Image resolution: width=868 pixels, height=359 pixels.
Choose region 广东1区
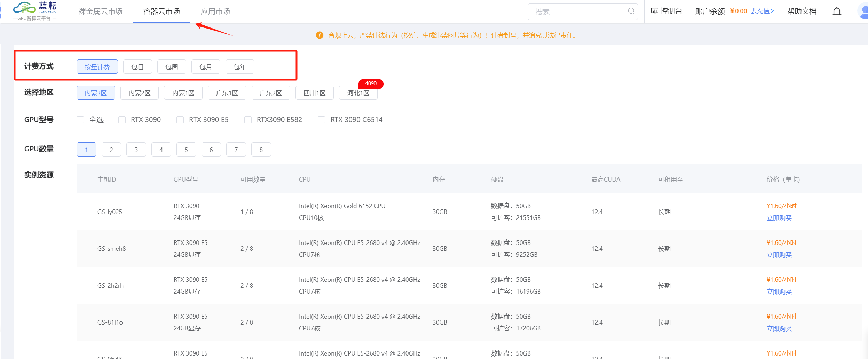coord(227,93)
